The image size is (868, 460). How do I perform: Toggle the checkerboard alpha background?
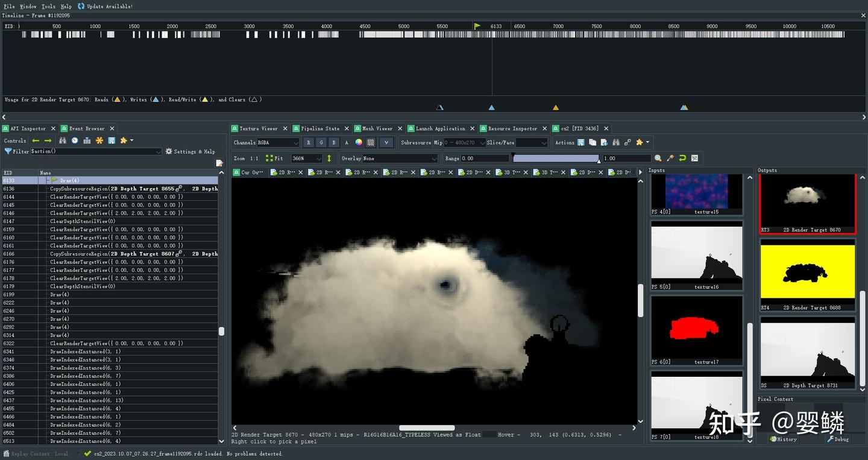(x=371, y=143)
